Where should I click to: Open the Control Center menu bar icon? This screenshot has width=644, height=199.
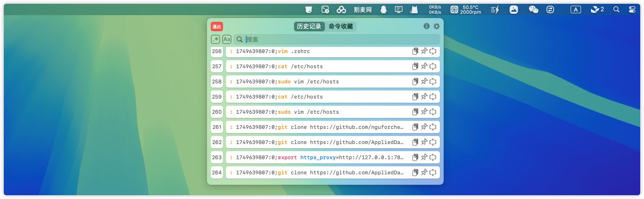coord(632,9)
